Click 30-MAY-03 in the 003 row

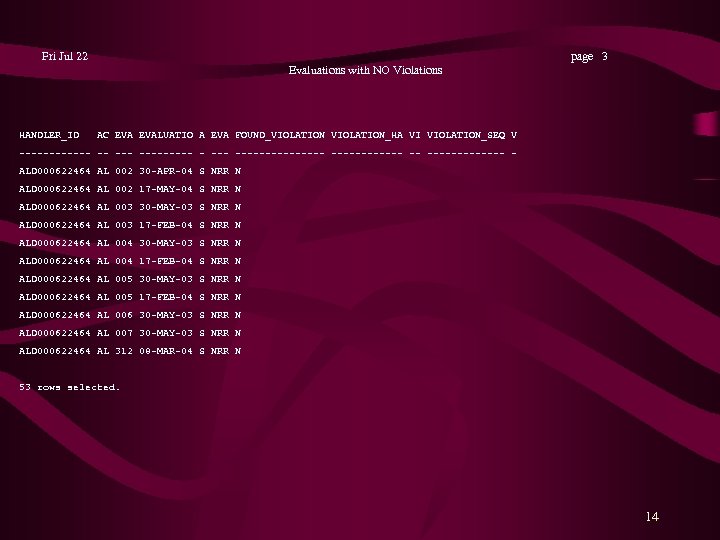(166, 207)
